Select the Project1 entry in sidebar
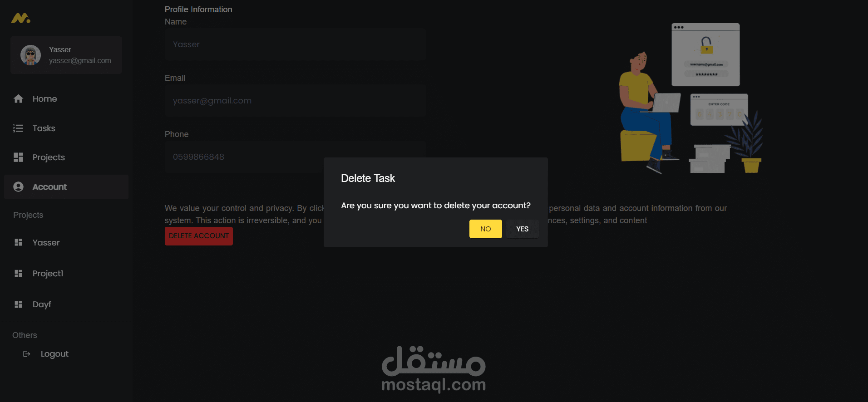This screenshot has height=402, width=868. [x=66, y=274]
